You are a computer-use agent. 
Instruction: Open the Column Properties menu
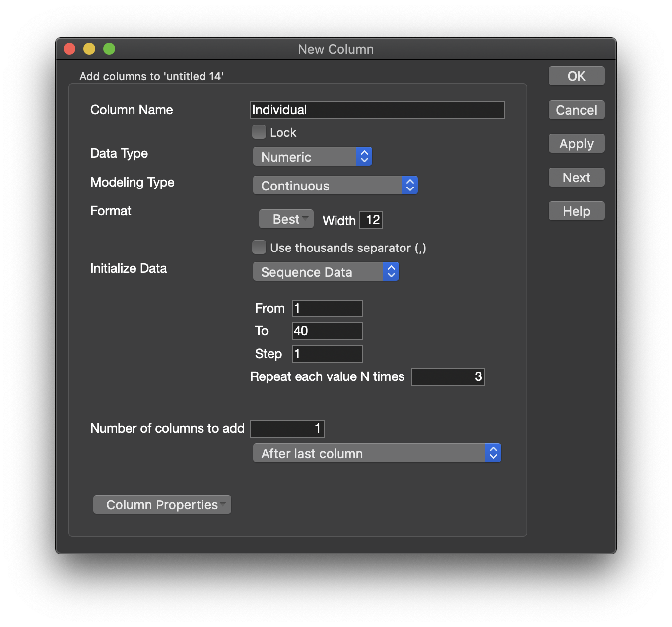(x=162, y=504)
